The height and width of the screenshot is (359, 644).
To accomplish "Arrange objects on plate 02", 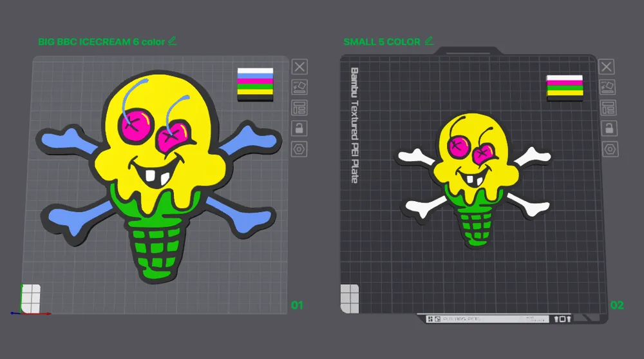I will pos(609,108).
